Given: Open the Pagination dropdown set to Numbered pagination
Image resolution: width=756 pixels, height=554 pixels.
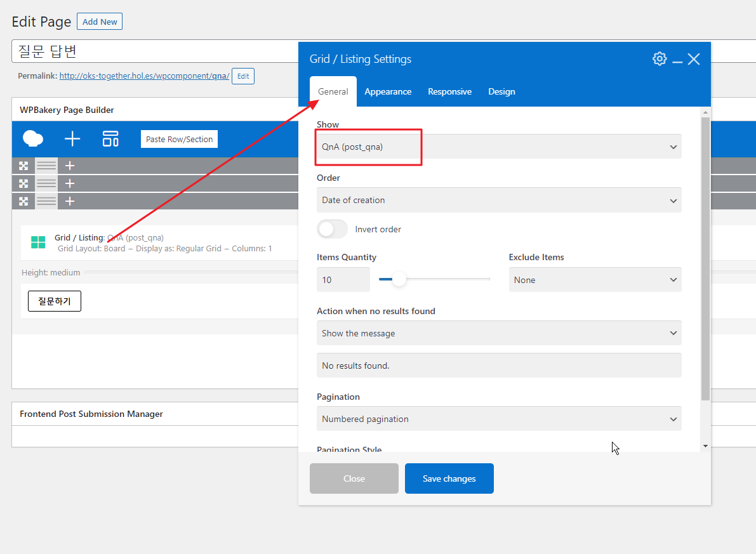Looking at the screenshot, I should pos(499,418).
